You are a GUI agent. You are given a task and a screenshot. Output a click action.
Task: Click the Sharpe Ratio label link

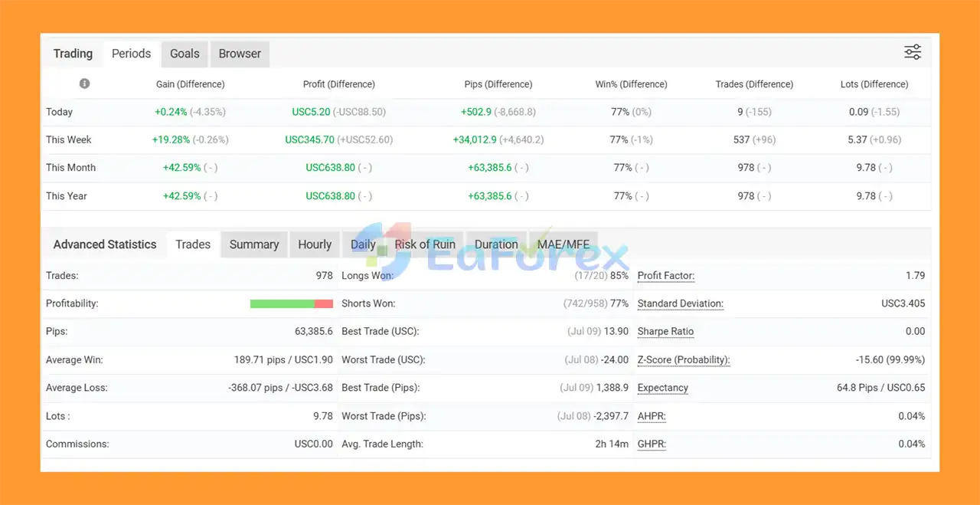(665, 332)
